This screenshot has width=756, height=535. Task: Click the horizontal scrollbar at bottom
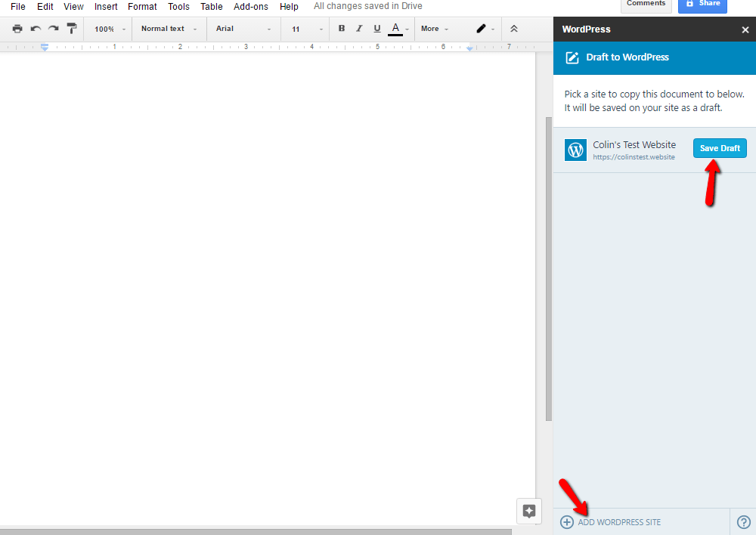(x=256, y=532)
